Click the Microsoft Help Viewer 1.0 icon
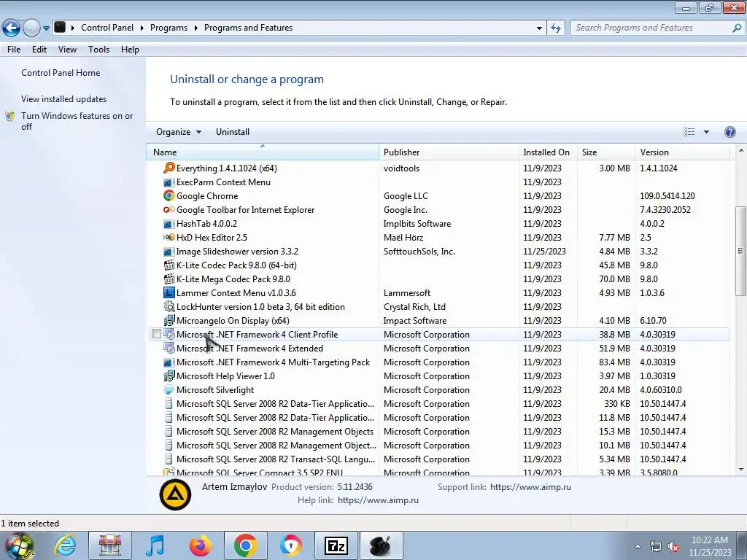This screenshot has height=560, width=747. pyautogui.click(x=169, y=376)
